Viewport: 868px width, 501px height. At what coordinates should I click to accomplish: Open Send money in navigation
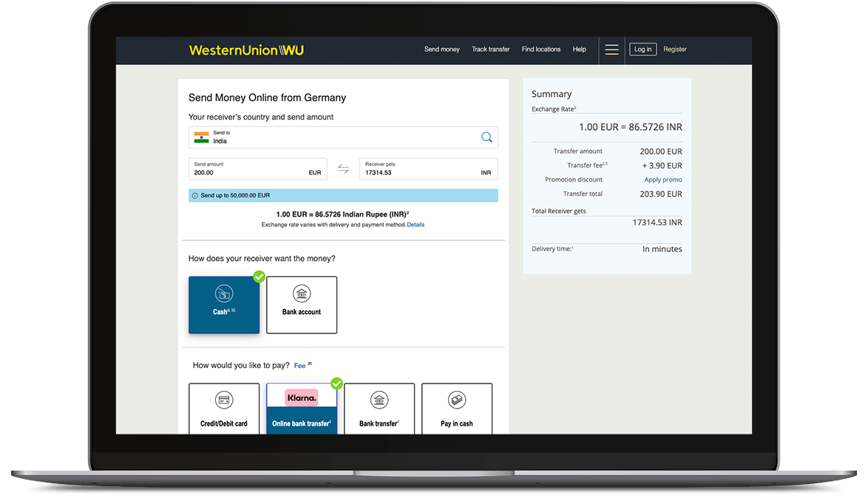(x=441, y=50)
